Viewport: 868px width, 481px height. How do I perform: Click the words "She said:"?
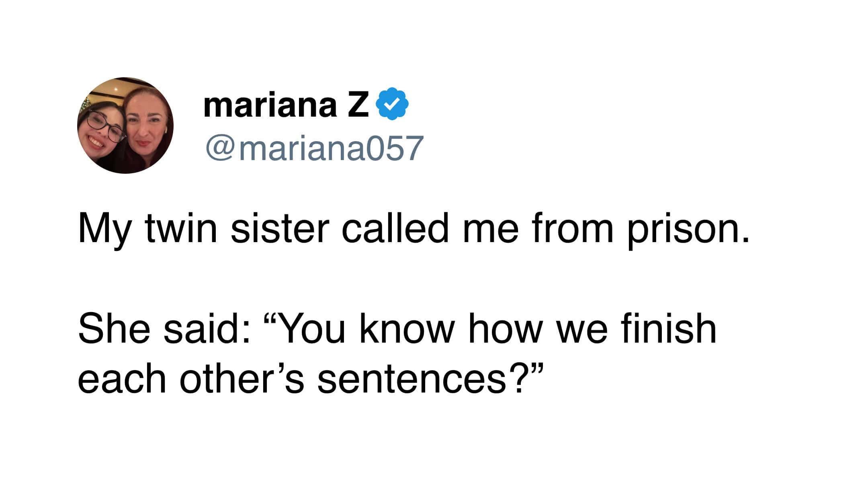(164, 329)
